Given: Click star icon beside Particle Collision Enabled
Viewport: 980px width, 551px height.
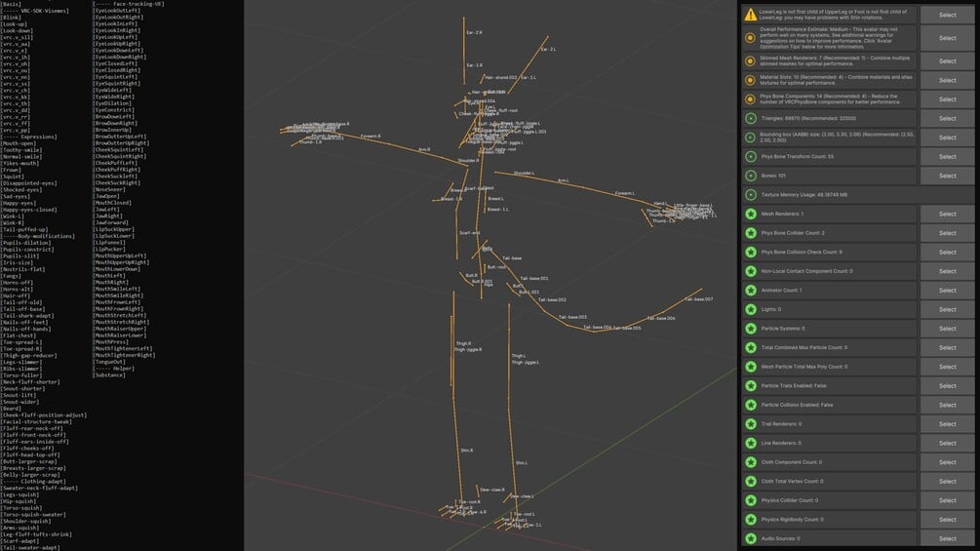Looking at the screenshot, I should [x=751, y=405].
